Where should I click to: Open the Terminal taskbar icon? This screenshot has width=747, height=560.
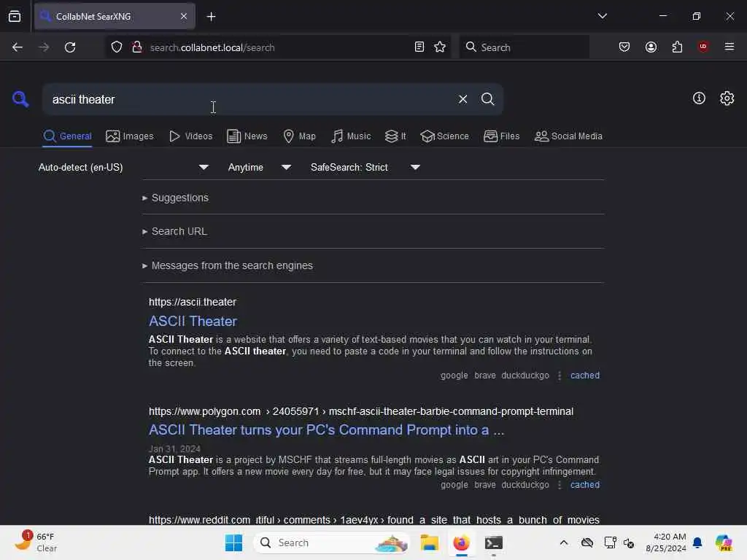pos(493,542)
